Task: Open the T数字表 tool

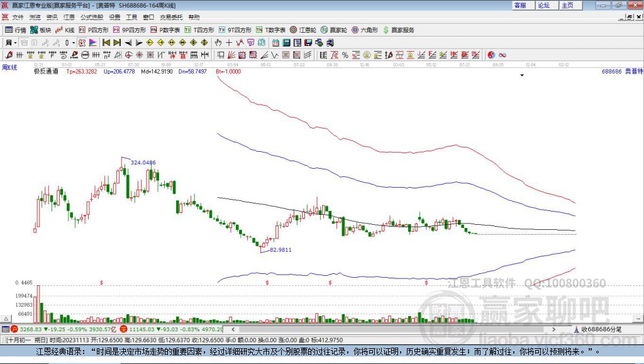Action: (x=270, y=30)
